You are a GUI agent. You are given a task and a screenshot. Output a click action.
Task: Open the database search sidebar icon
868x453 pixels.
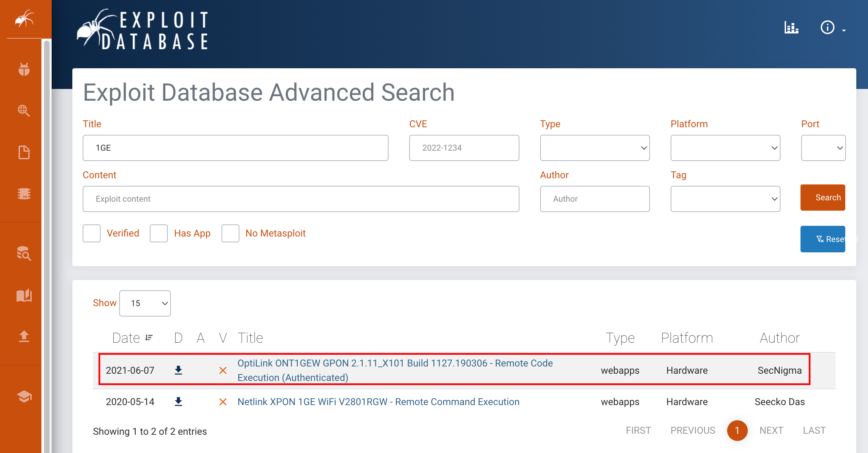pos(24,253)
